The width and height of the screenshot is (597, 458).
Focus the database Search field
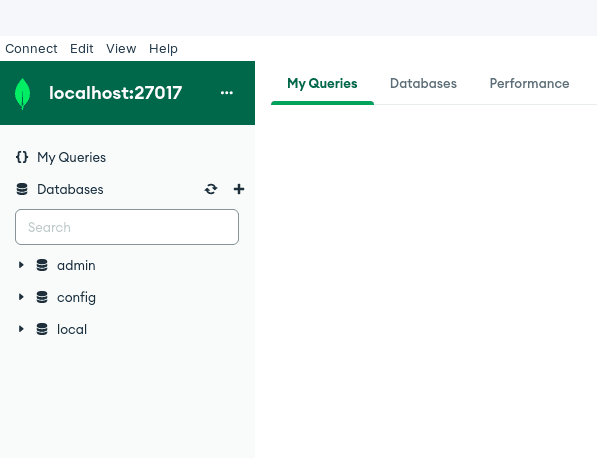click(127, 227)
